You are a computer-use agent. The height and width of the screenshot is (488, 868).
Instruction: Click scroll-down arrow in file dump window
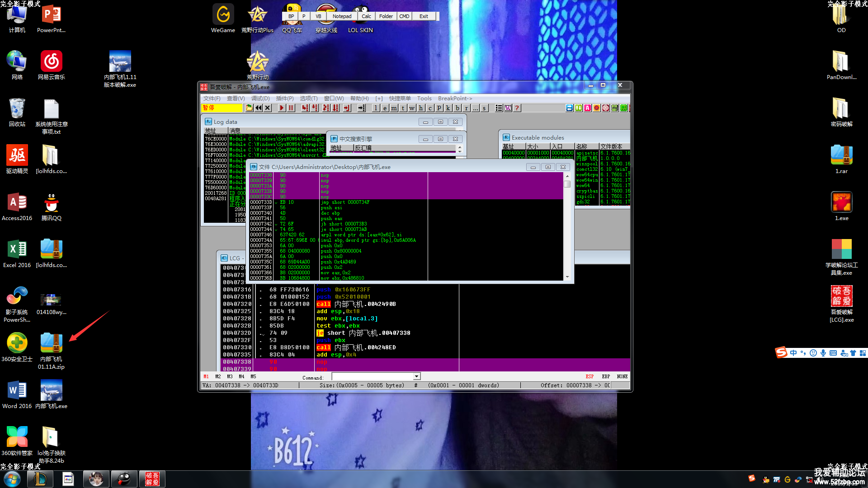[567, 277]
